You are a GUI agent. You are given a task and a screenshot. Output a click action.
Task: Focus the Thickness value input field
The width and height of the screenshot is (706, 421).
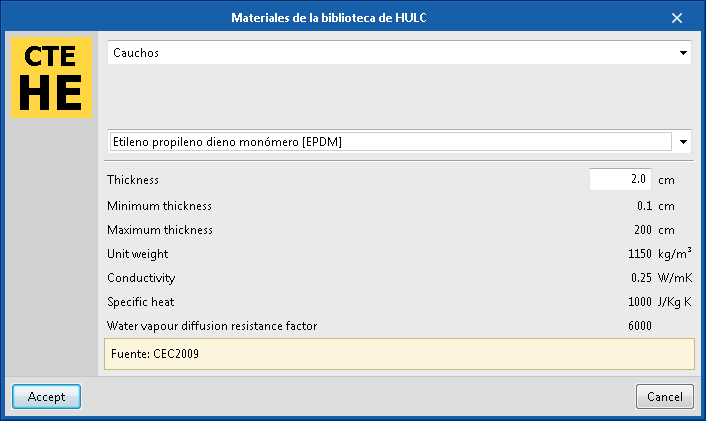coord(620,180)
